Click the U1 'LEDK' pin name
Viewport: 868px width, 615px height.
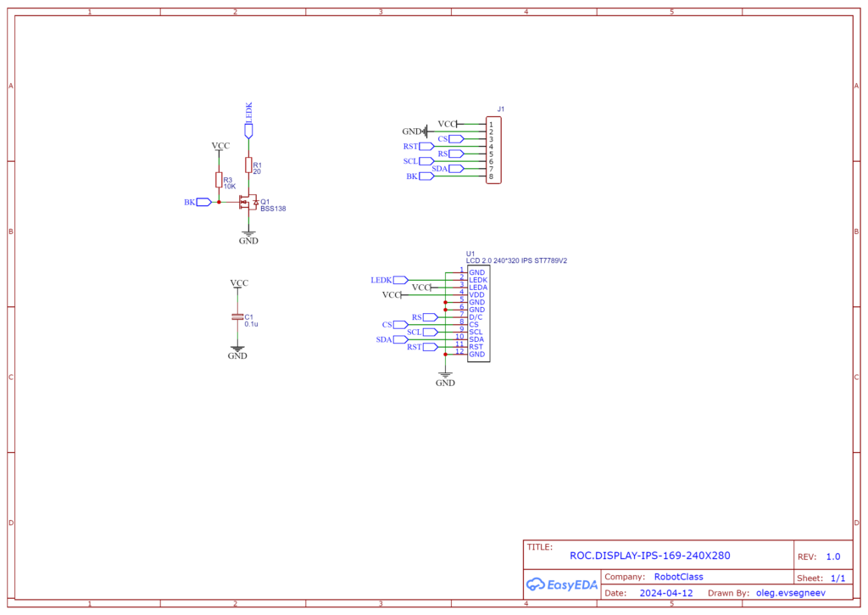click(x=478, y=280)
